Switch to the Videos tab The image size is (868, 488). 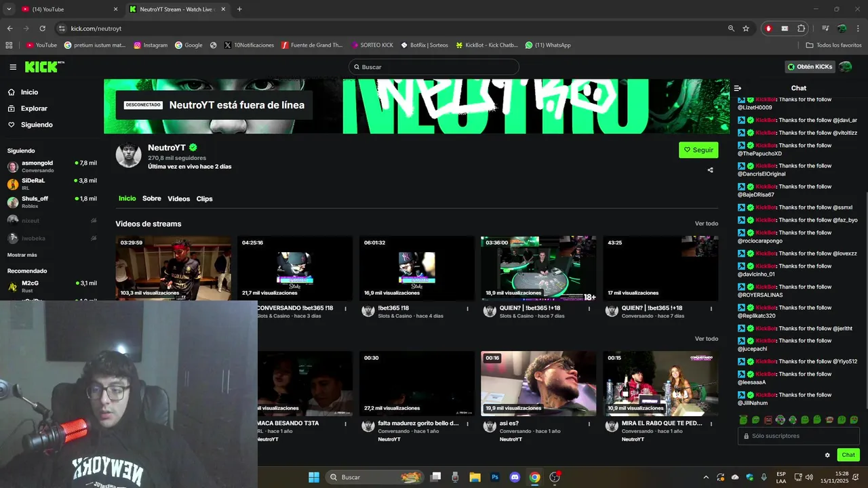coord(179,199)
